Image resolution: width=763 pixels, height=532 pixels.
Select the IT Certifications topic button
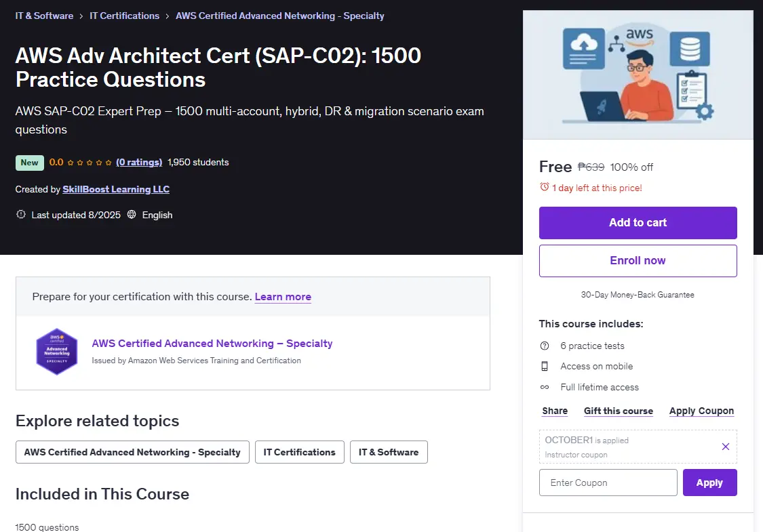(x=299, y=452)
